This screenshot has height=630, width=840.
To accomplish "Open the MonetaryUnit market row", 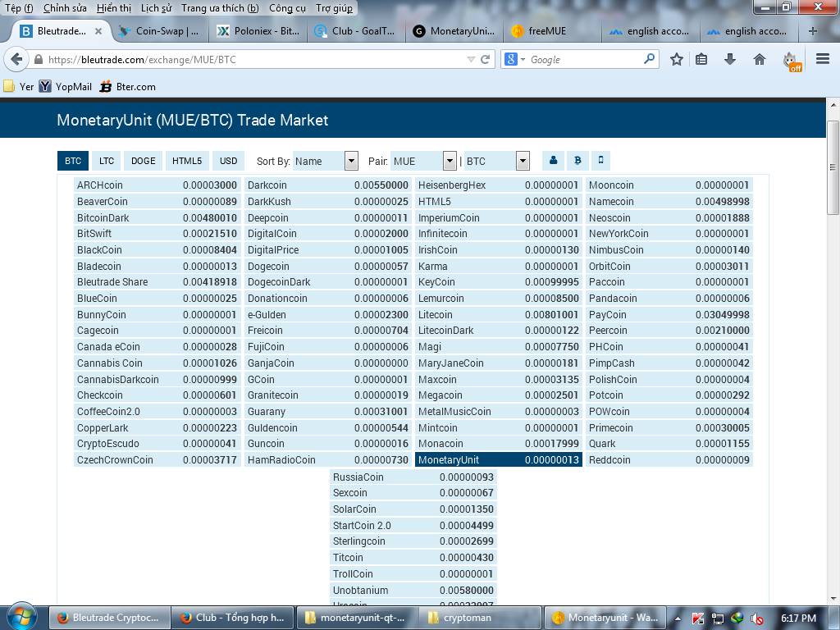I will point(498,459).
